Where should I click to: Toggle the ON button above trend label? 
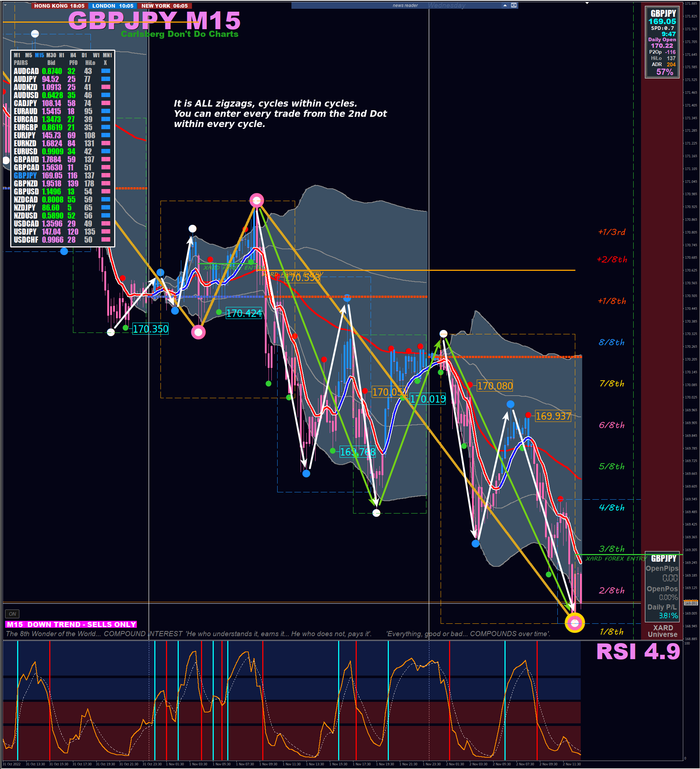(x=12, y=614)
